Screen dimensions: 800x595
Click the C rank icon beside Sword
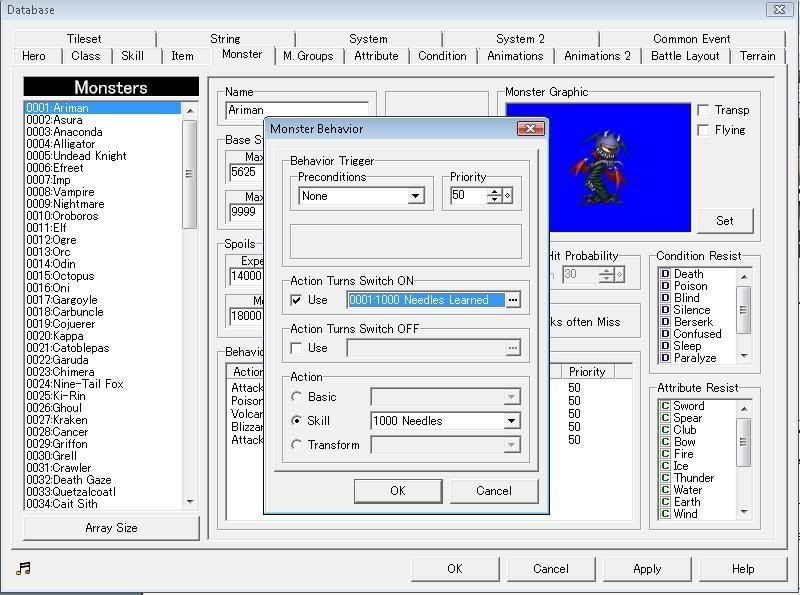click(x=665, y=406)
